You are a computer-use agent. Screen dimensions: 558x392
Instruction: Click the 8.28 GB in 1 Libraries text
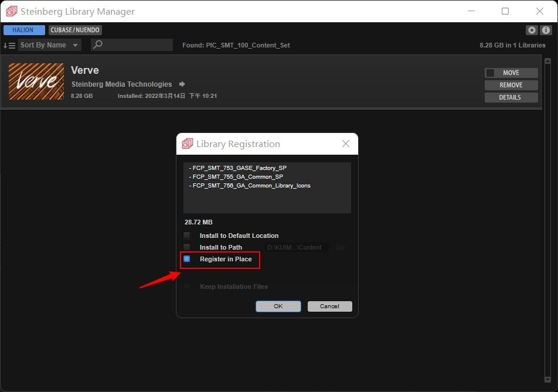(x=512, y=45)
